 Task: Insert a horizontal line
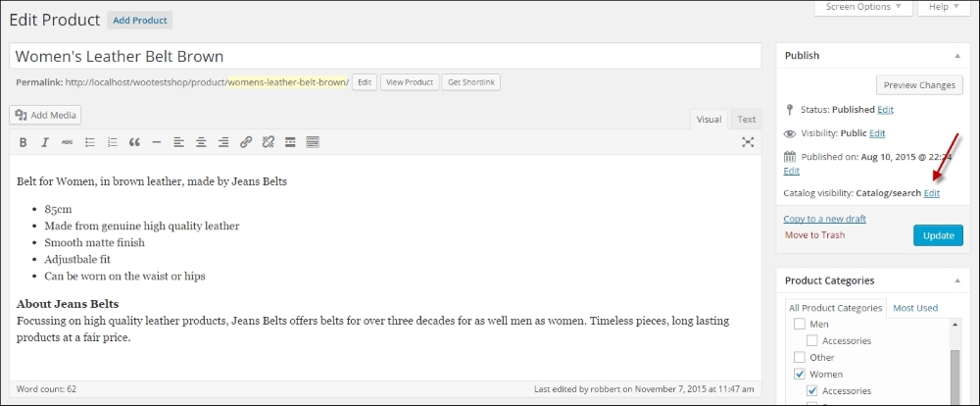coord(157,142)
